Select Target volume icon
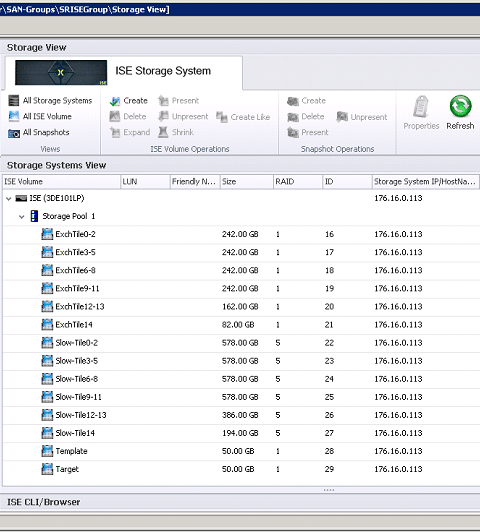The image size is (480, 532). point(47,469)
